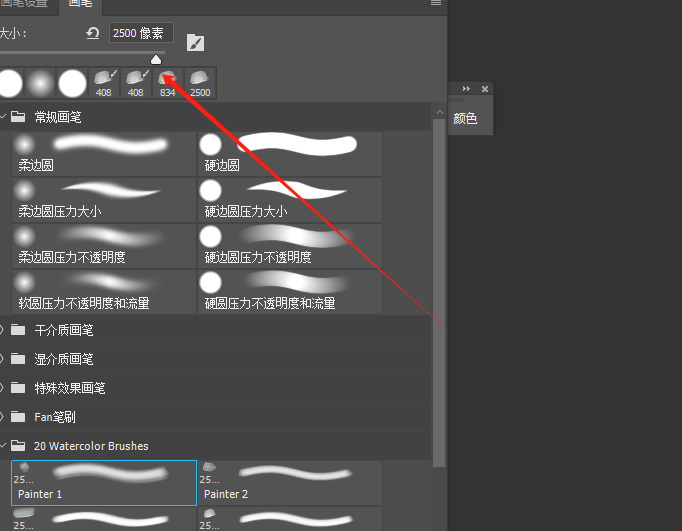Click the brush size input field
Screen dimensions: 682x531
141,33
